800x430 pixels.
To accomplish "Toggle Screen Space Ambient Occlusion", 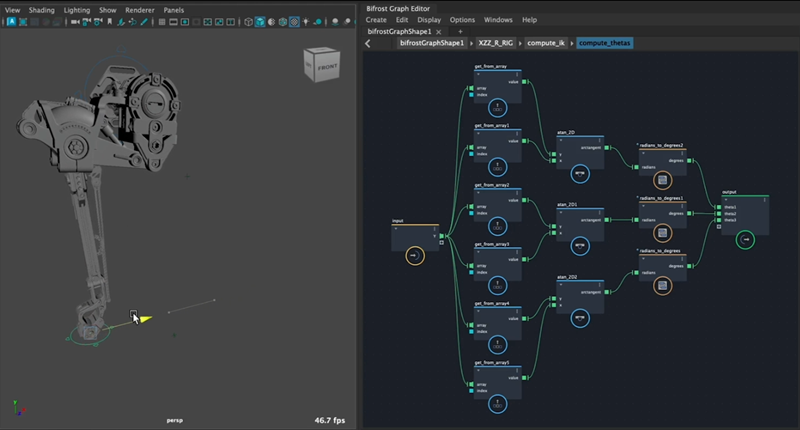I will [335, 22].
